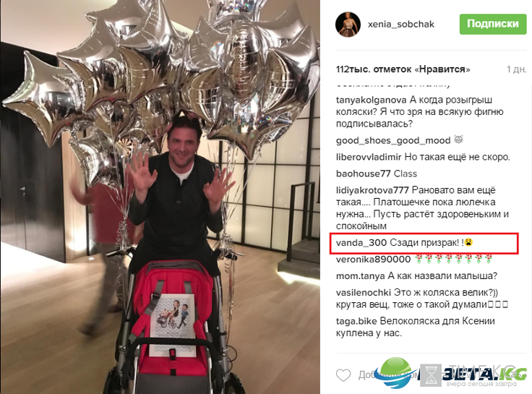Open veronika890000 commenter profile
This screenshot has height=394, width=532.
(373, 260)
